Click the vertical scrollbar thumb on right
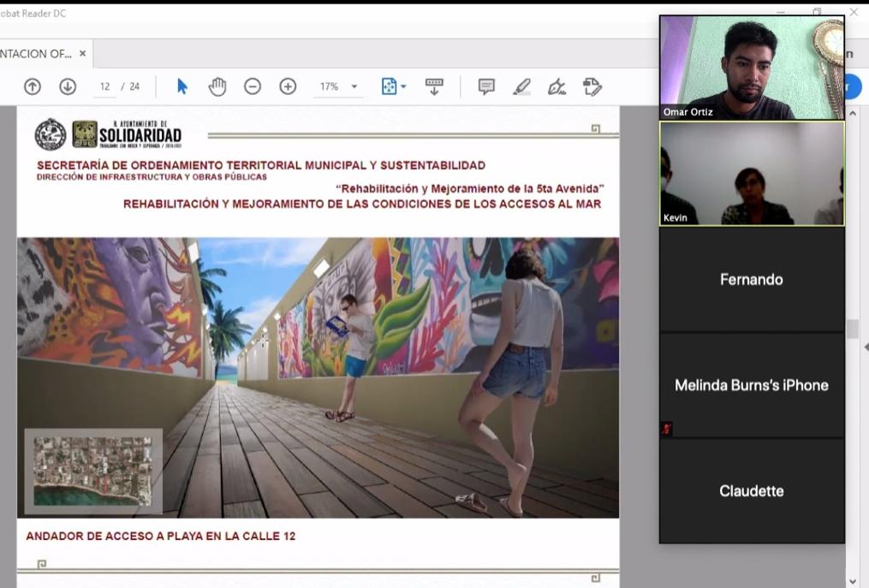 pyautogui.click(x=852, y=329)
